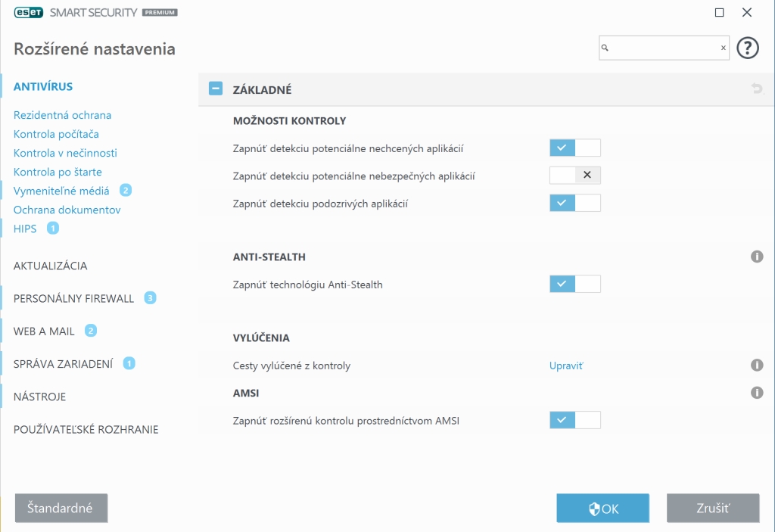775x532 pixels.
Task: Select HIPS in the sidebar
Action: tap(25, 229)
